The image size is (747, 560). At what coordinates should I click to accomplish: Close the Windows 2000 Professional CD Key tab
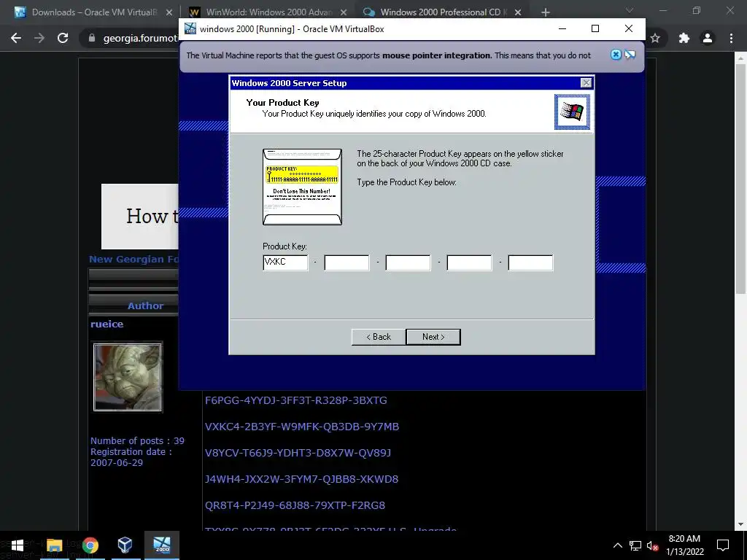coord(518,12)
